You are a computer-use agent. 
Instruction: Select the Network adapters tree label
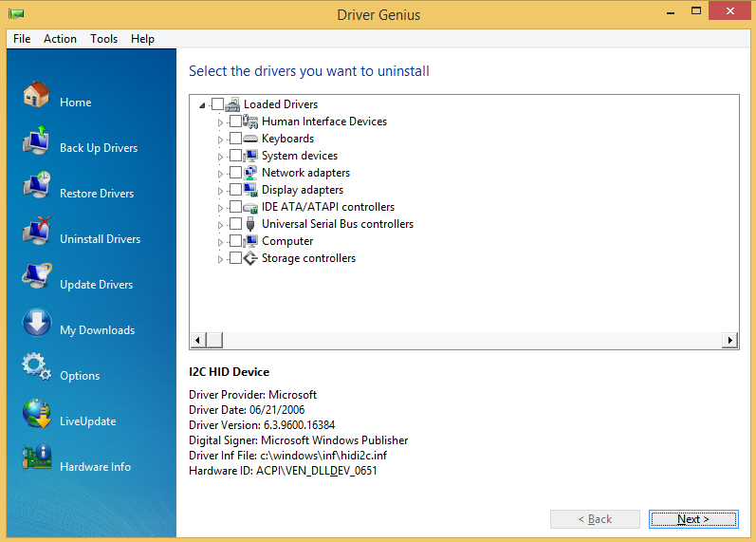pyautogui.click(x=305, y=173)
